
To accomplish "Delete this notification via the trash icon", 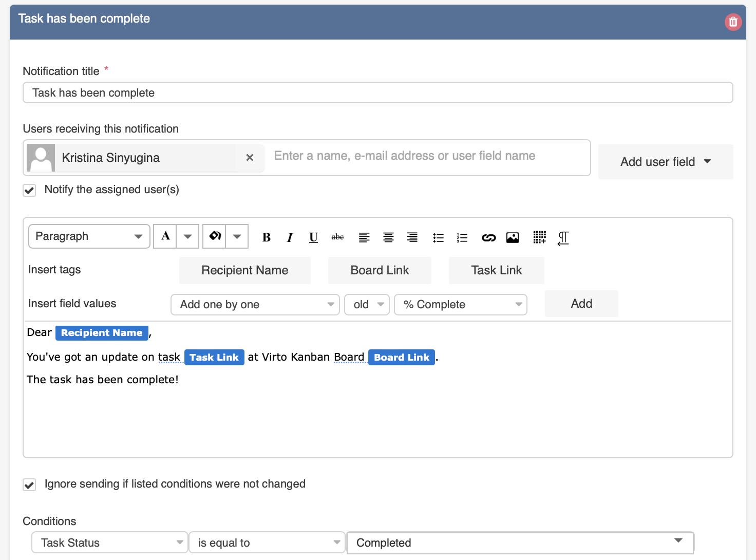I will pyautogui.click(x=733, y=22).
